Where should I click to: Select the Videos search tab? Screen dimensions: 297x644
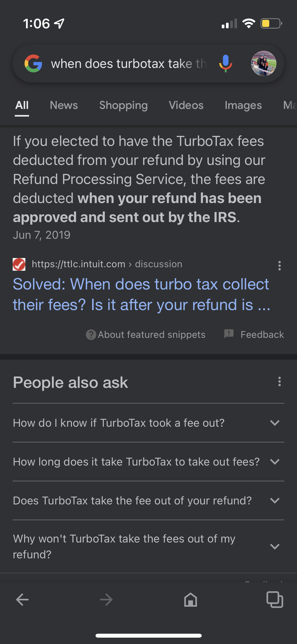tap(186, 105)
